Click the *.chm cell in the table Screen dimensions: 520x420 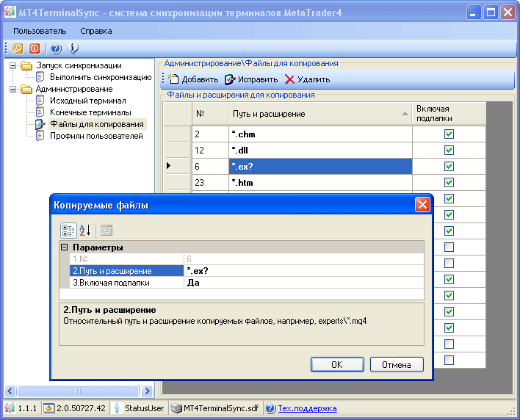(x=320, y=134)
